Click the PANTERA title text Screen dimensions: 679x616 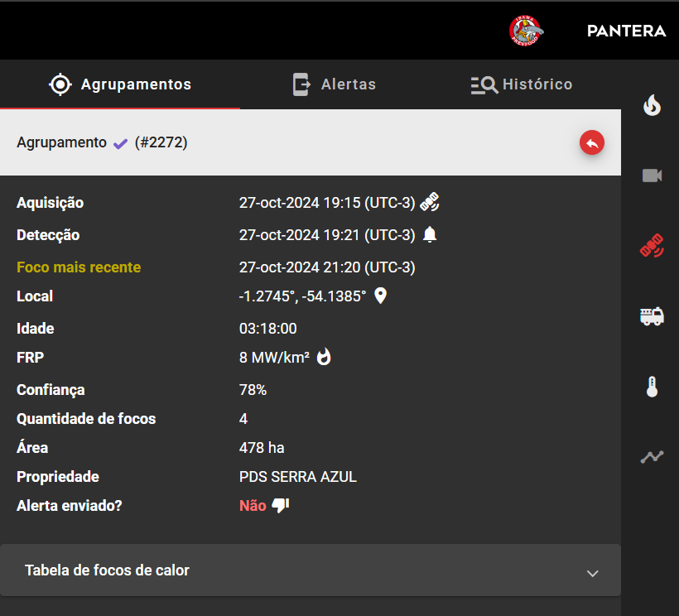tap(626, 31)
